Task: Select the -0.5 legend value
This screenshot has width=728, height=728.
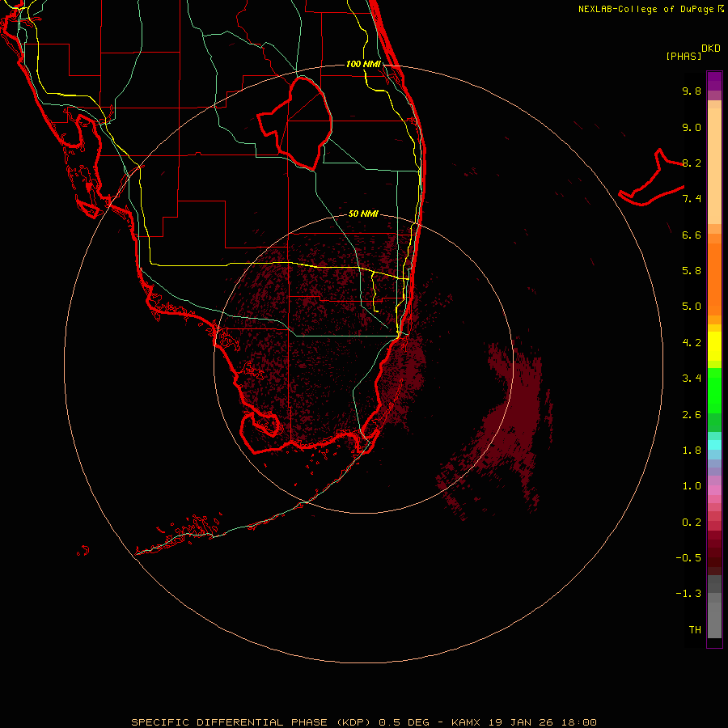Action: [688, 558]
